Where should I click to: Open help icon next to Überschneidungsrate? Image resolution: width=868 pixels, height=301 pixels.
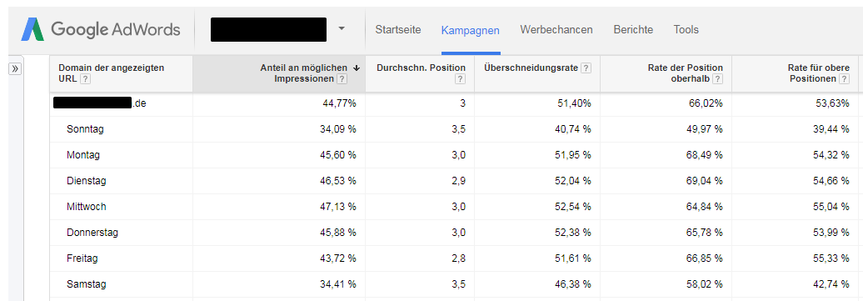[586, 68]
